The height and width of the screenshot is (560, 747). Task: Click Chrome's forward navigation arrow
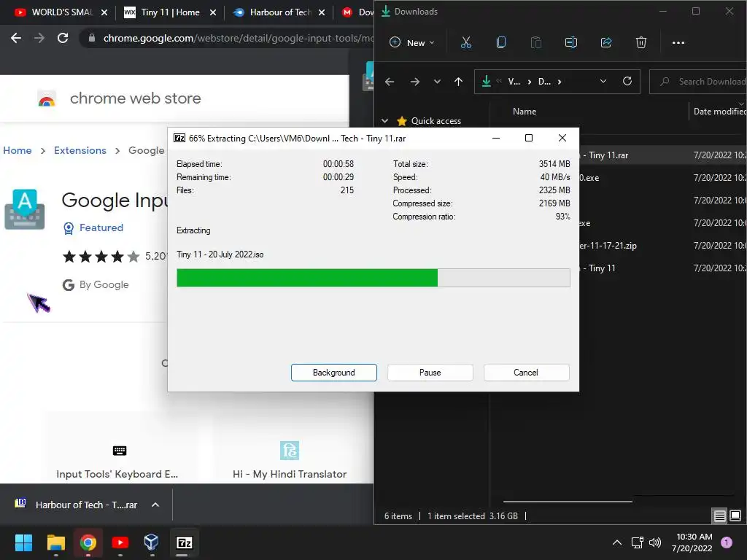tap(39, 38)
